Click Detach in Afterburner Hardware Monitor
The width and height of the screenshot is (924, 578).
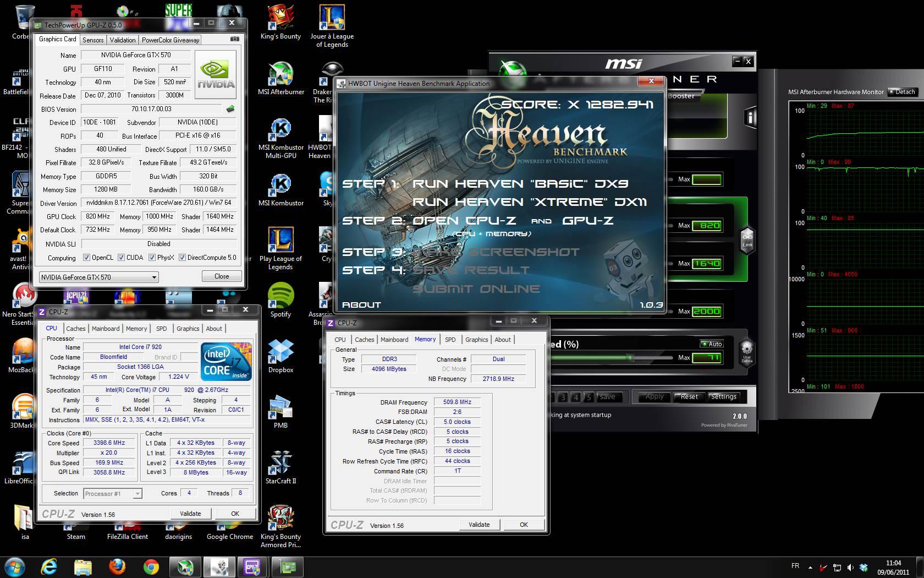[x=902, y=92]
